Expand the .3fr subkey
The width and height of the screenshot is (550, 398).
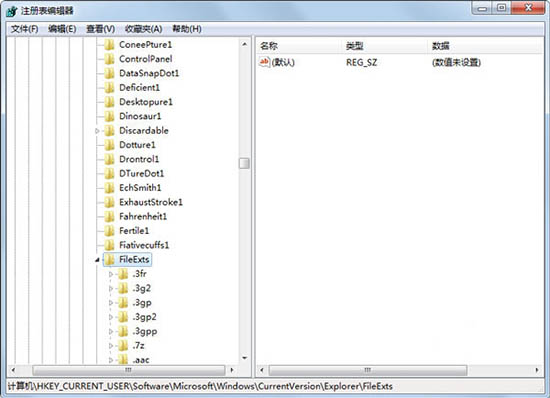pos(111,274)
